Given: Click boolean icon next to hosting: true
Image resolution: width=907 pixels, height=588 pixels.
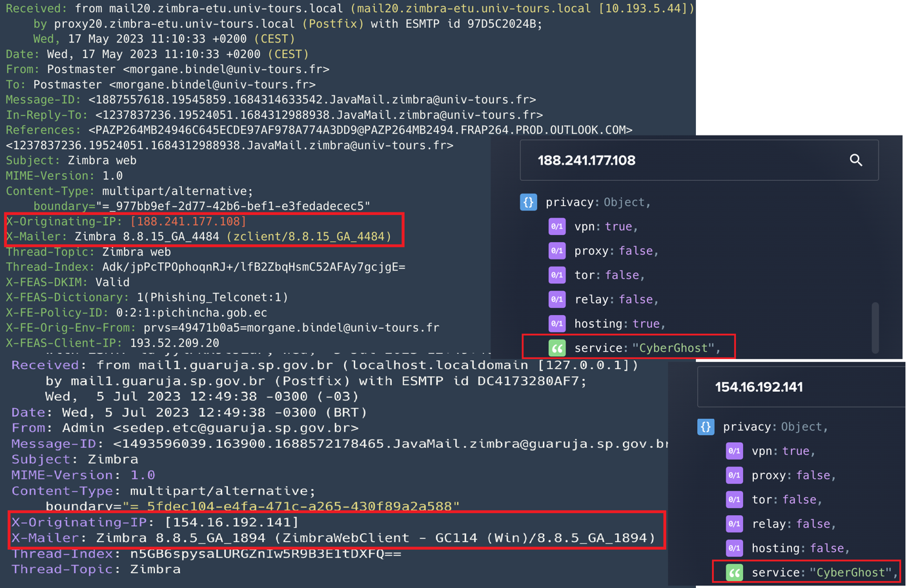Looking at the screenshot, I should click(x=556, y=323).
